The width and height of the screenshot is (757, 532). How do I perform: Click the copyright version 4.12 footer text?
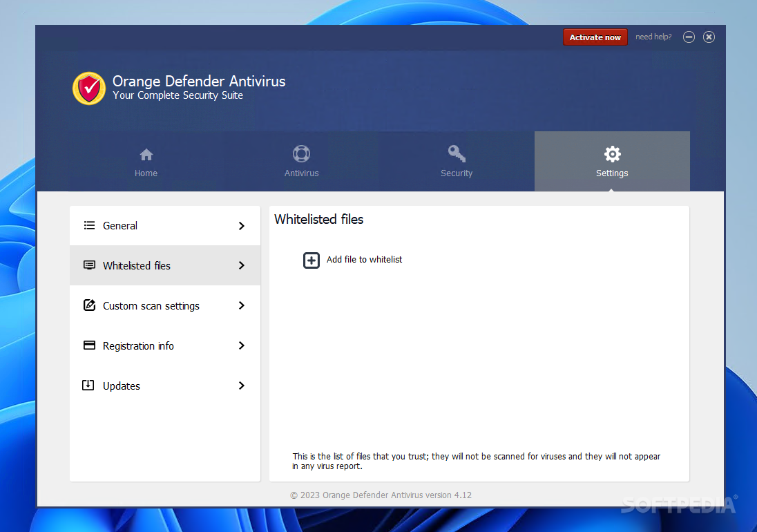tap(381, 495)
